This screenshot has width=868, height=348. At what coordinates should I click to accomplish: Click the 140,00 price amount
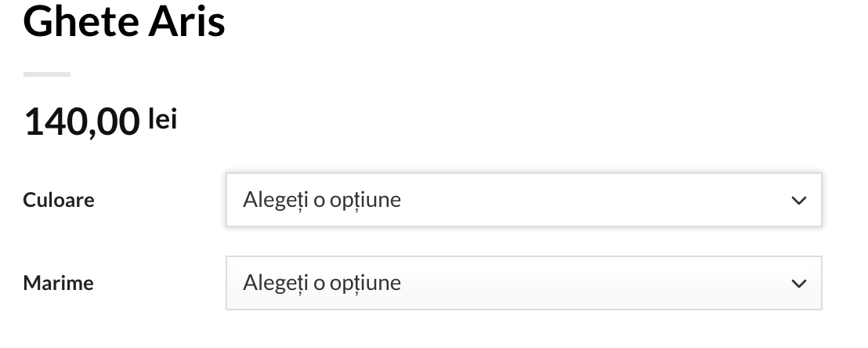[81, 123]
